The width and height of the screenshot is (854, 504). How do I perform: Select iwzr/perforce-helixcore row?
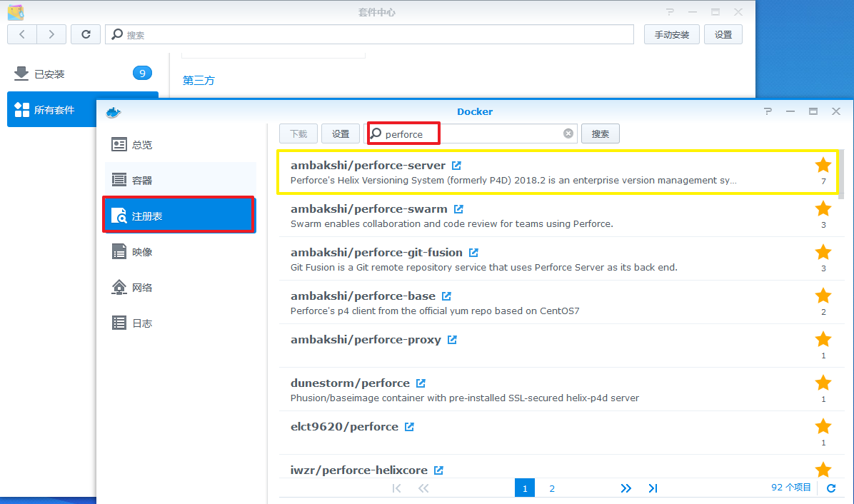(558, 467)
